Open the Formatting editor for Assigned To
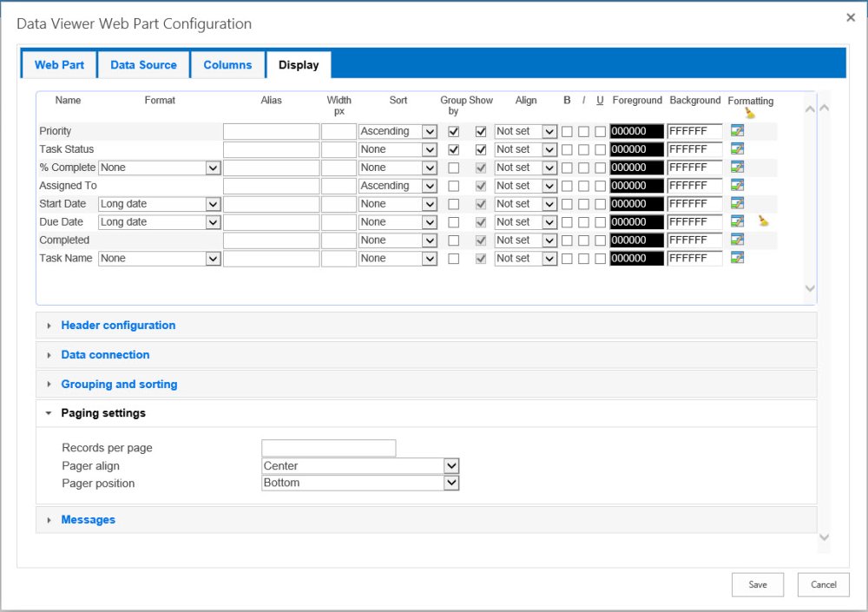Screen dimensions: 868x612 pyautogui.click(x=737, y=185)
